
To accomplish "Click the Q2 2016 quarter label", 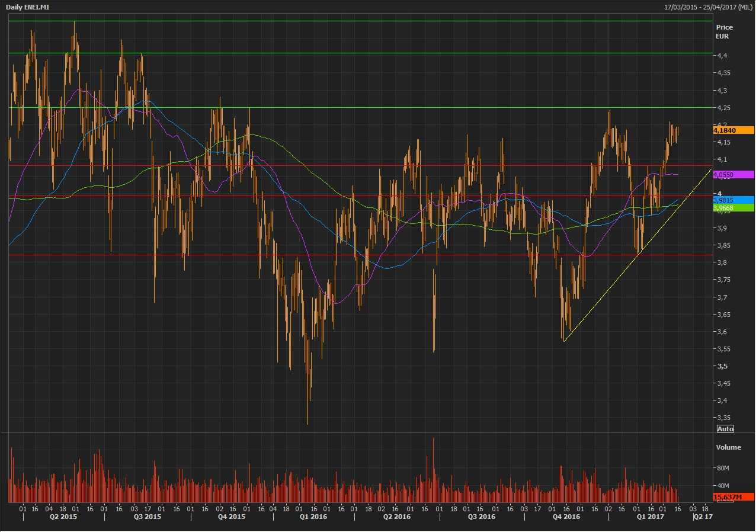I will [x=396, y=517].
